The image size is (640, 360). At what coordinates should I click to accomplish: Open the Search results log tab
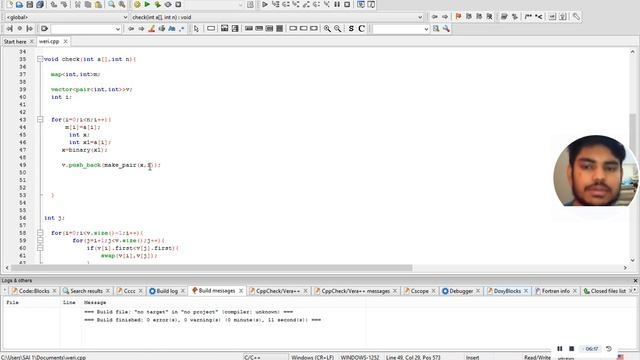(86, 291)
